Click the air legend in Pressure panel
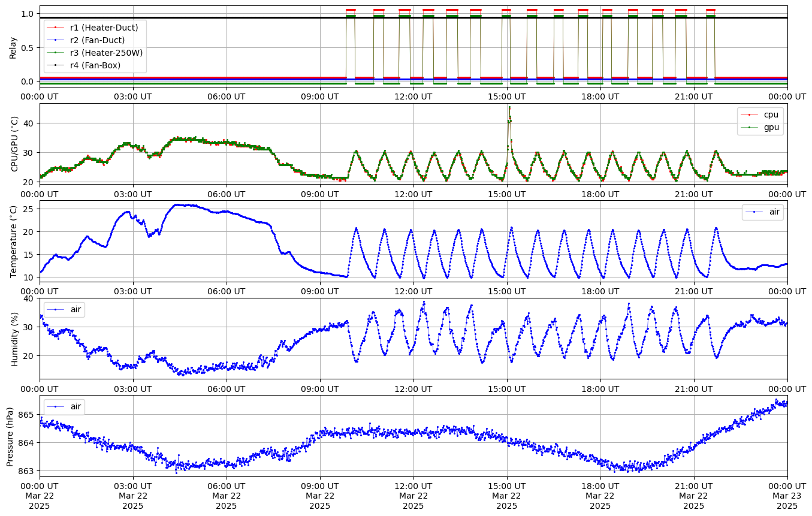 64,406
